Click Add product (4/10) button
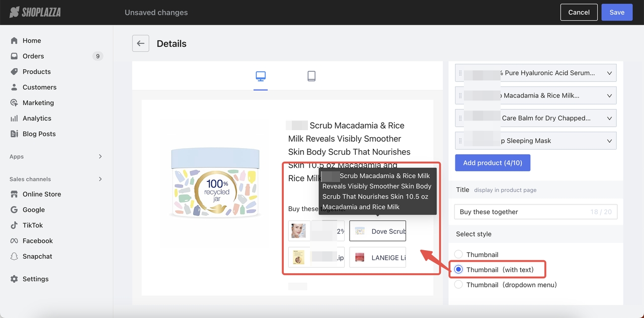This screenshot has height=318, width=644. 493,163
